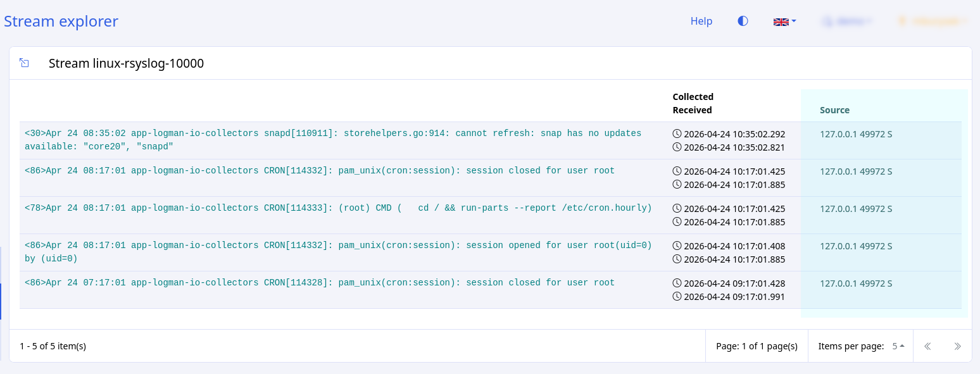Click the Source column header
Viewport: 980px width, 374px height.
point(834,110)
